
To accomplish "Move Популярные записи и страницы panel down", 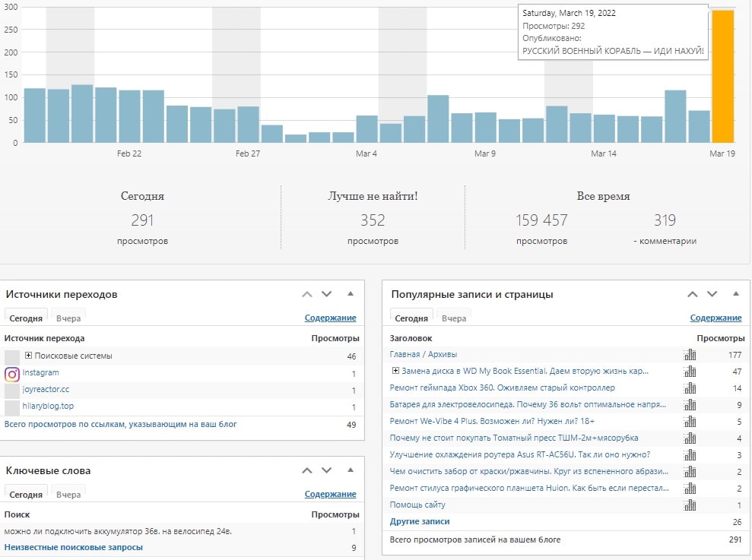I will coord(712,294).
